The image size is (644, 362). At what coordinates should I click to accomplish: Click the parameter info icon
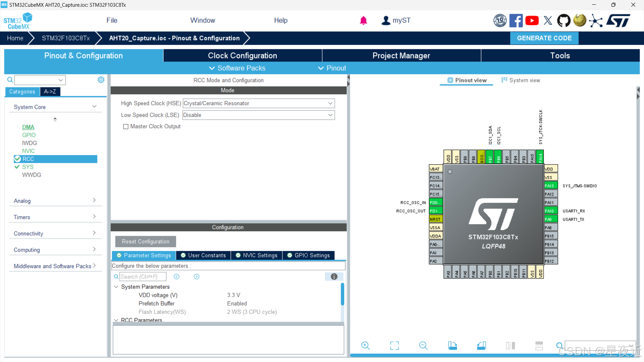pyautogui.click(x=334, y=277)
